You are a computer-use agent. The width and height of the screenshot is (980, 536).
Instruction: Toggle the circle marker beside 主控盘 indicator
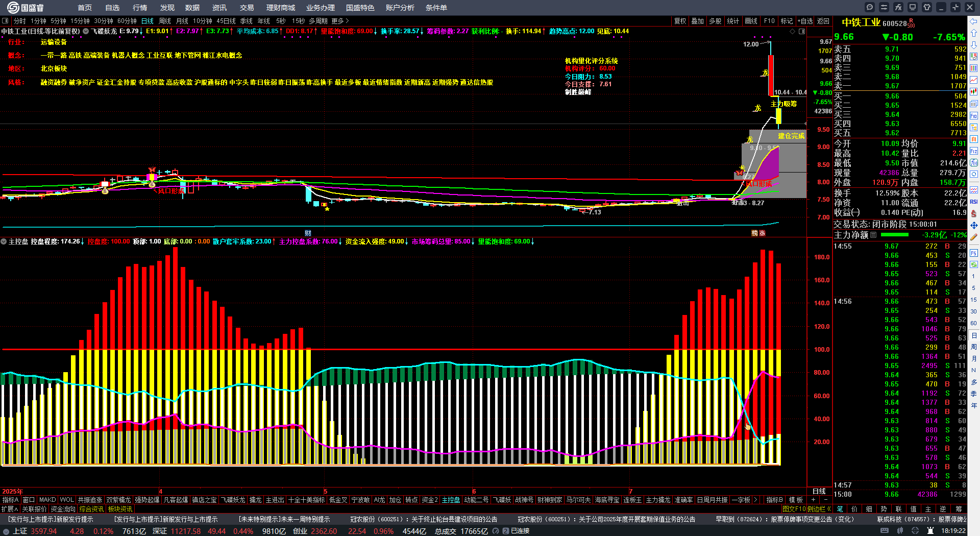(x=4, y=241)
